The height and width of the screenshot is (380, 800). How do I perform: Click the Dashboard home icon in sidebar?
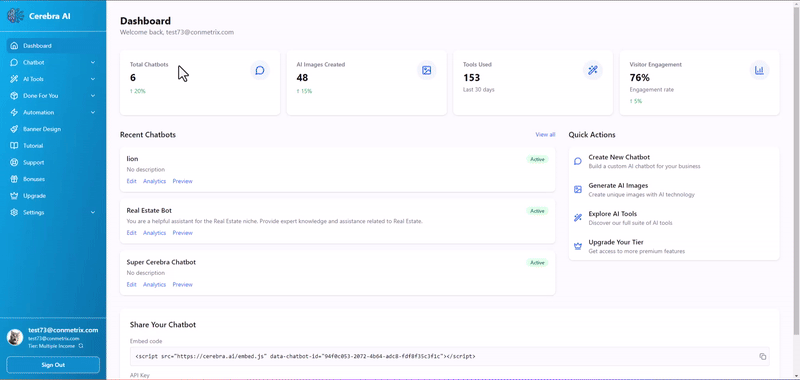14,45
